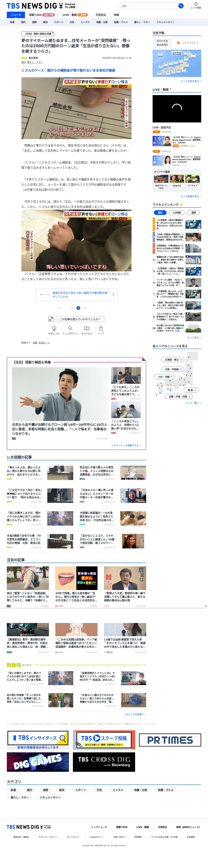This screenshot has width=208, height=868.
Task: Open the 住宅ローン related tag
Action: pos(44,343)
